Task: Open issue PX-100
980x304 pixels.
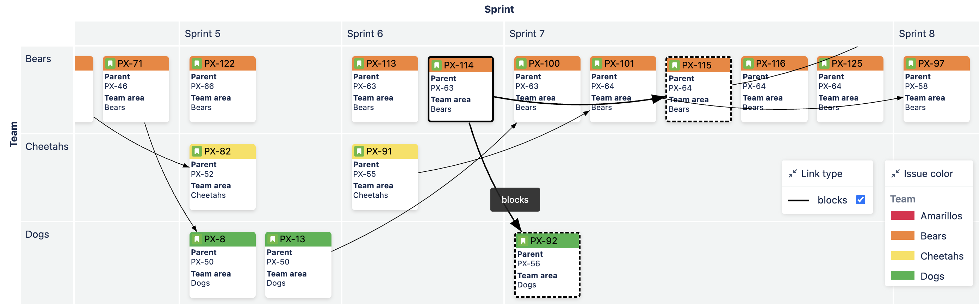Action: coord(544,63)
